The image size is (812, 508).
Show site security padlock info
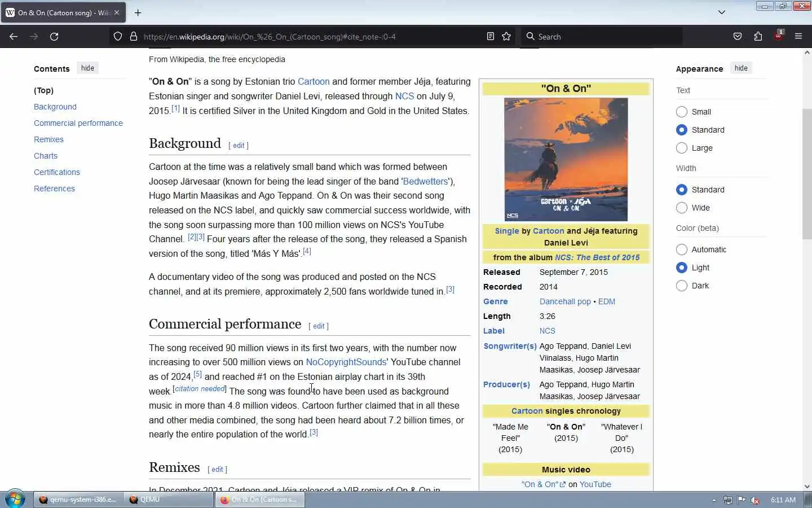click(x=134, y=36)
